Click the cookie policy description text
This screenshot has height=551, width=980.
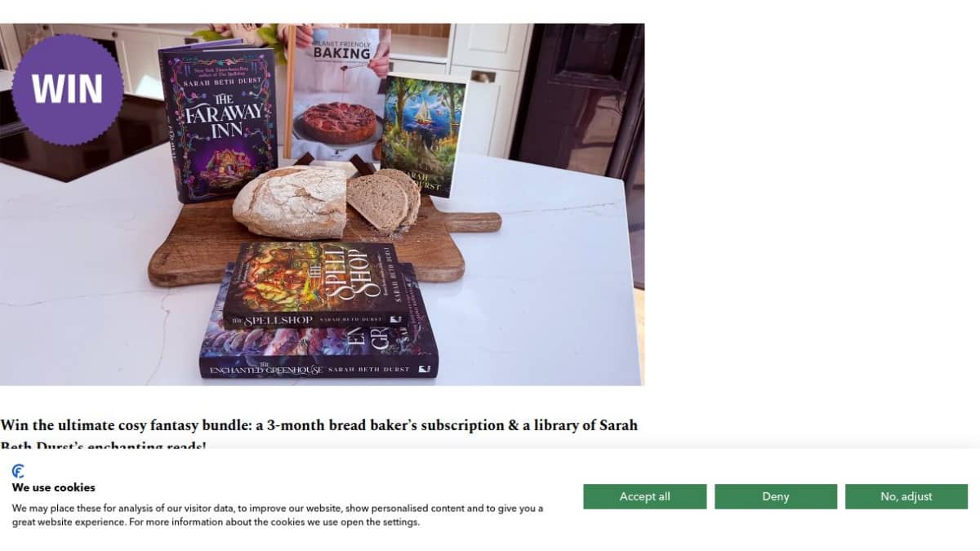[x=278, y=515]
